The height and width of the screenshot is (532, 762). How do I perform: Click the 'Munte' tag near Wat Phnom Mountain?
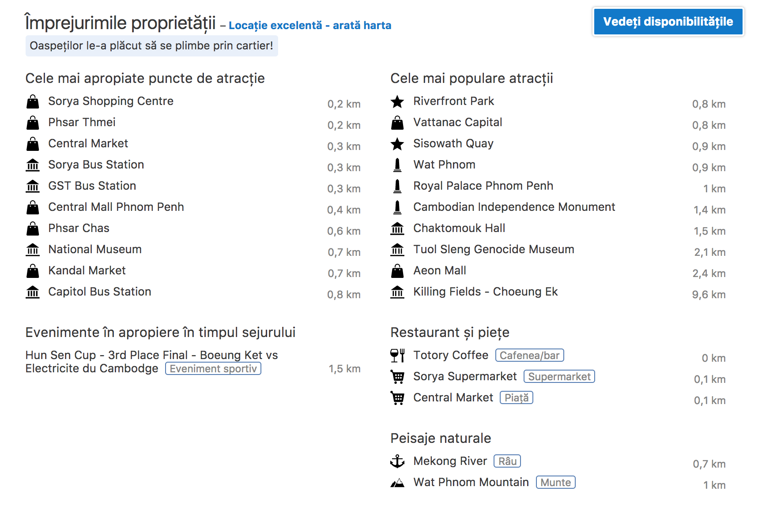coord(555,483)
